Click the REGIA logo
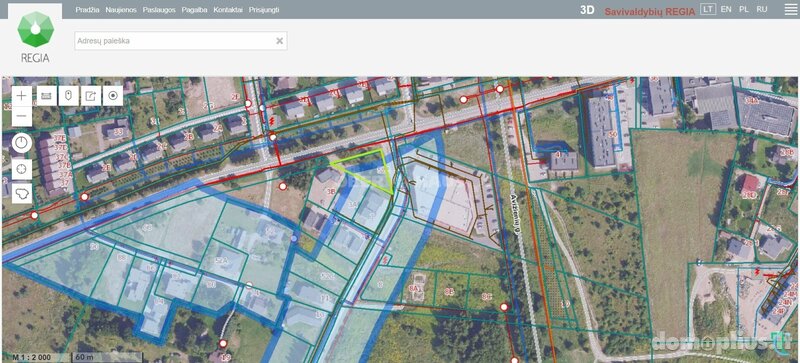 click(35, 36)
